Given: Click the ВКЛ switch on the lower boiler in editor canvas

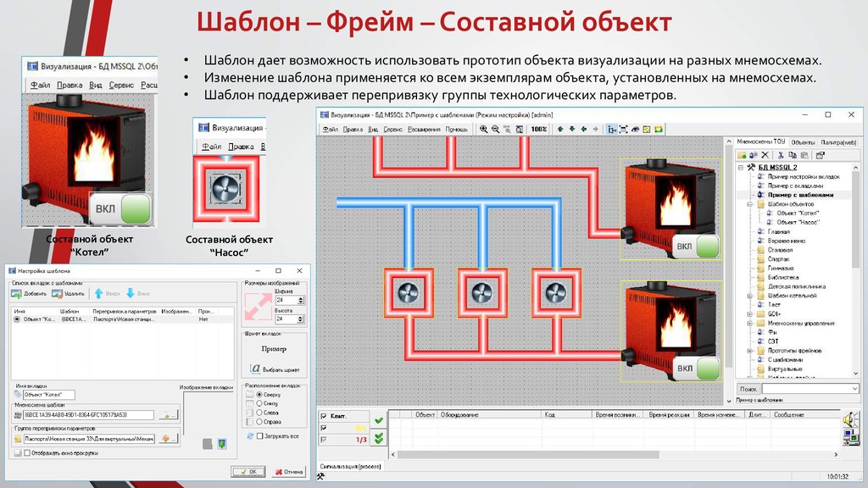Looking at the screenshot, I should point(697,369).
